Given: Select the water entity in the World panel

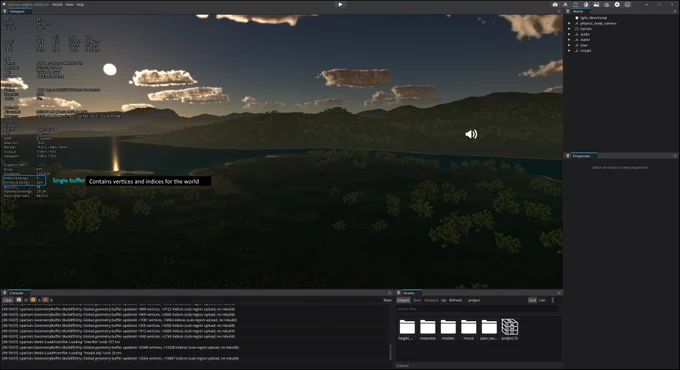Looking at the screenshot, I should [585, 39].
